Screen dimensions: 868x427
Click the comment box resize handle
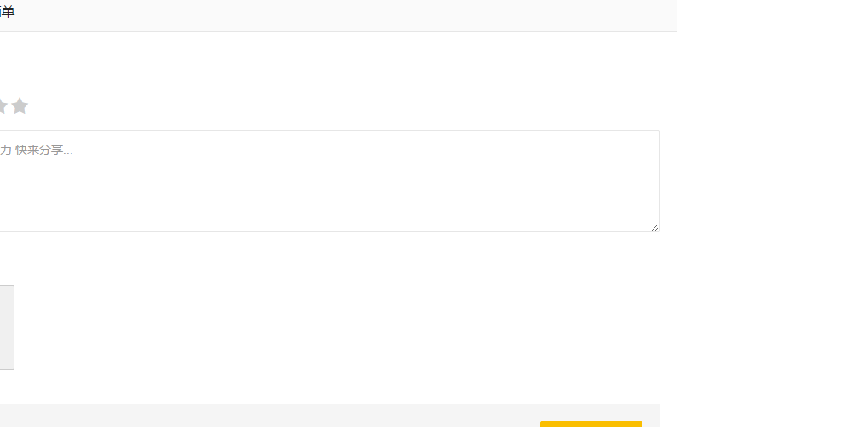click(x=654, y=226)
